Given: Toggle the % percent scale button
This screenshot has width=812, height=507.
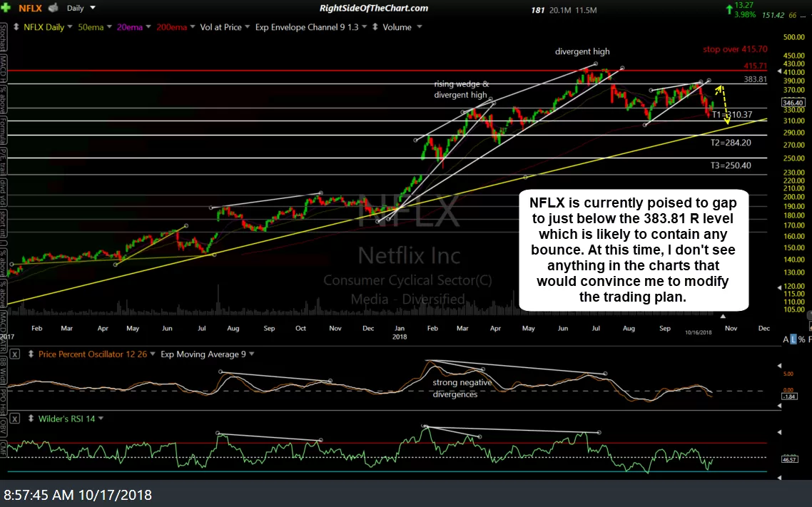Looking at the screenshot, I should click(x=801, y=339).
